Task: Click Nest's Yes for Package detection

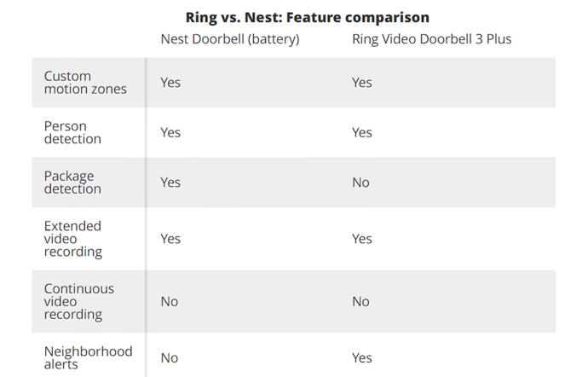Action: pos(170,183)
